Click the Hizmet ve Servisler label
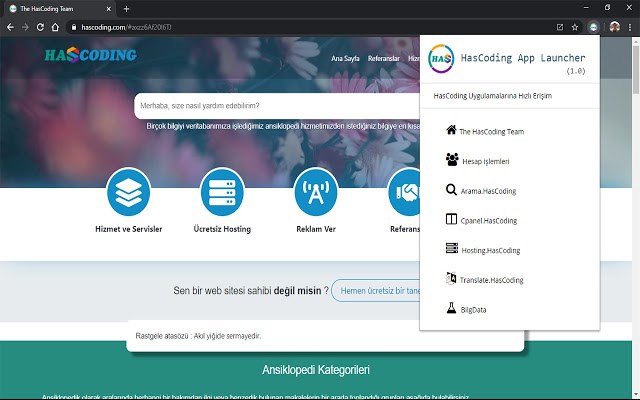This screenshot has height=400, width=640. click(129, 229)
